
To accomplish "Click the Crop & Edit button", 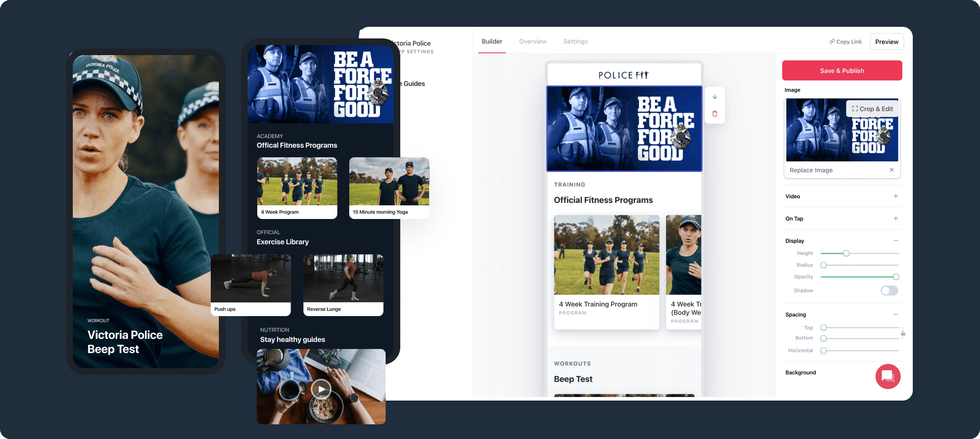I will (x=872, y=109).
